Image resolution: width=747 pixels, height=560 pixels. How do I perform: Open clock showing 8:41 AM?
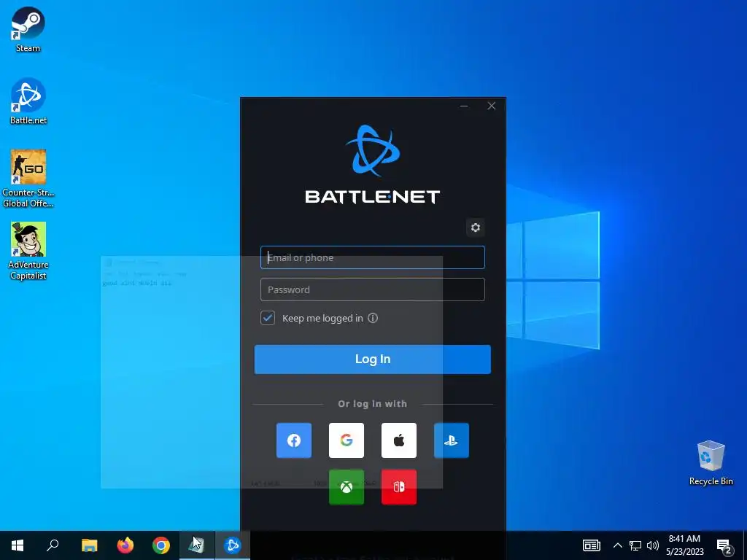click(684, 545)
